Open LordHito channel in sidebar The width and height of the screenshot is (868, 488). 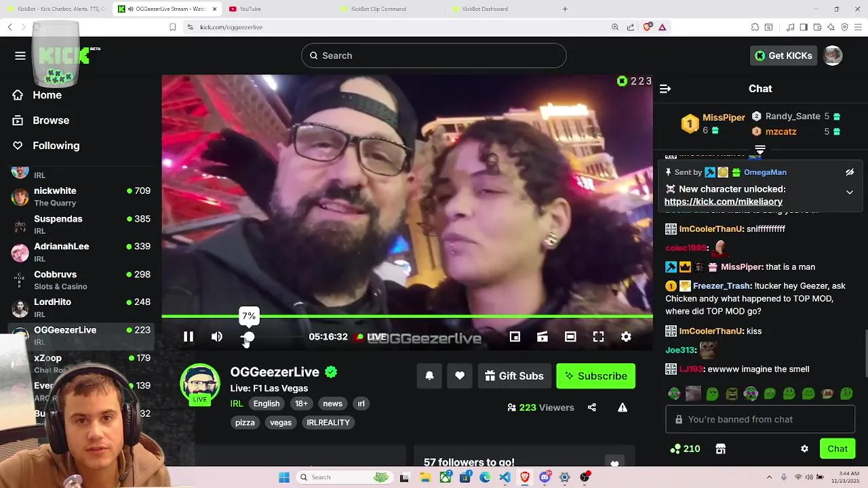pyautogui.click(x=81, y=308)
